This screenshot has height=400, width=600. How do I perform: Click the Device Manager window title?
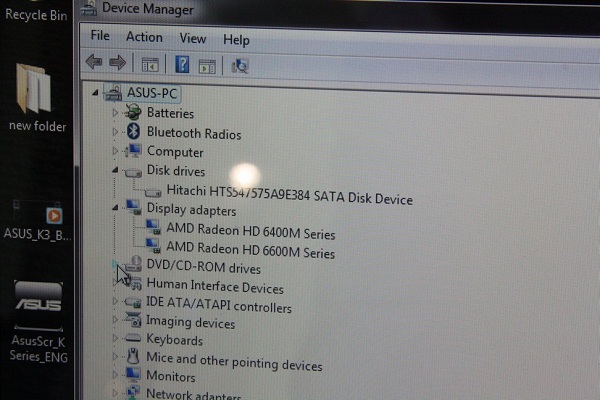tap(148, 8)
